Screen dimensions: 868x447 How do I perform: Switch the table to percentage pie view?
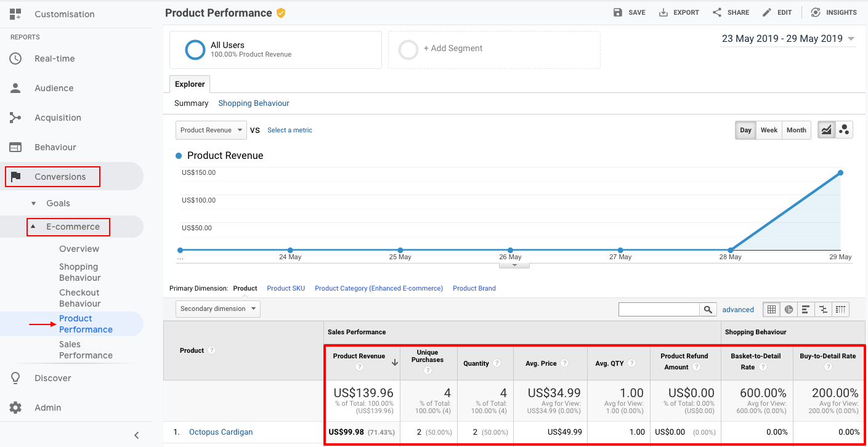(789, 309)
